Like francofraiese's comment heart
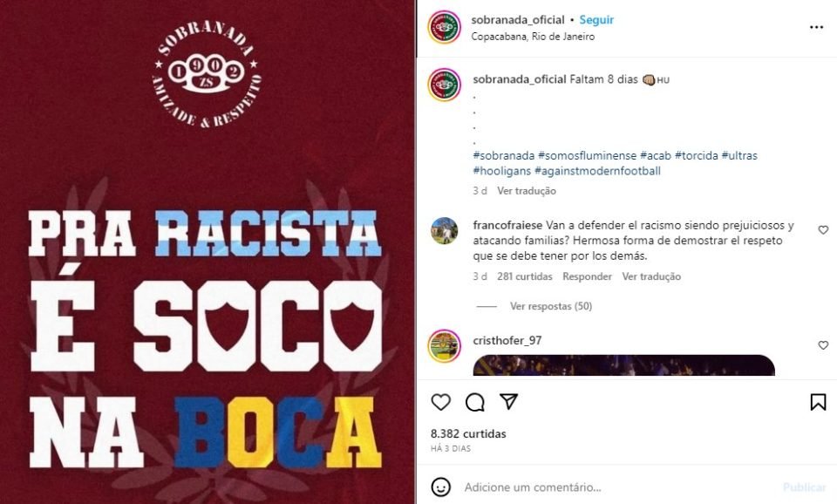 [x=823, y=229]
